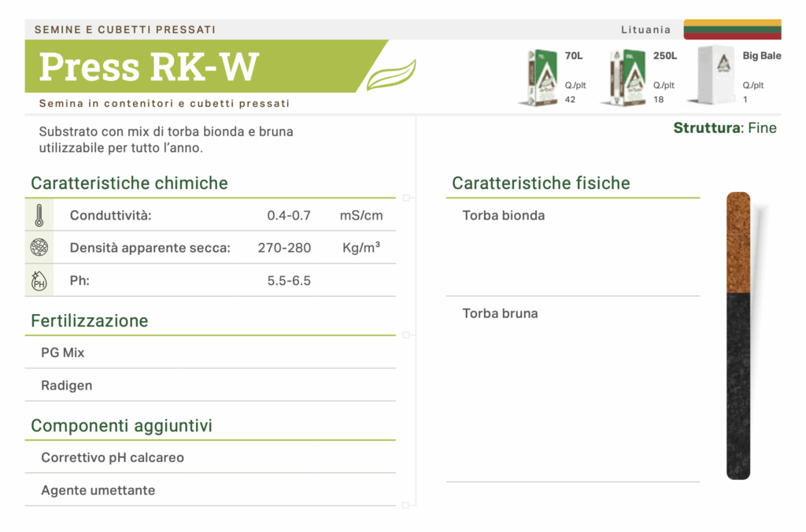Click the 250L bag product icon
Screen dimensions: 806x532
(628, 76)
